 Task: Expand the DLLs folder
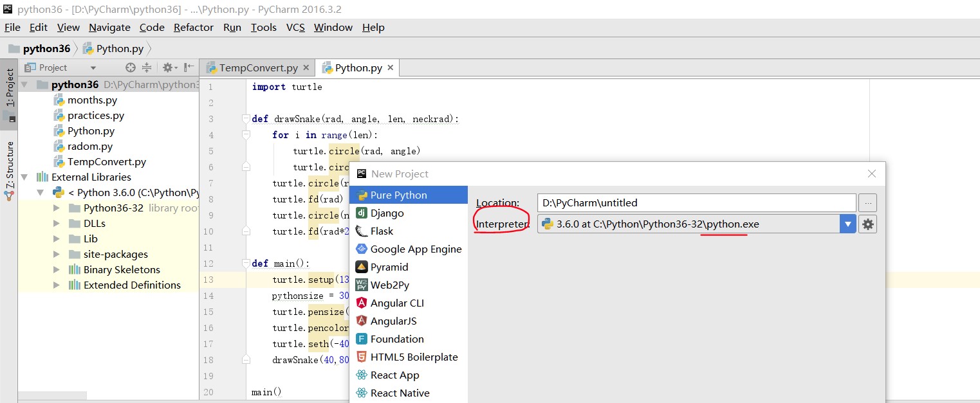tap(57, 223)
